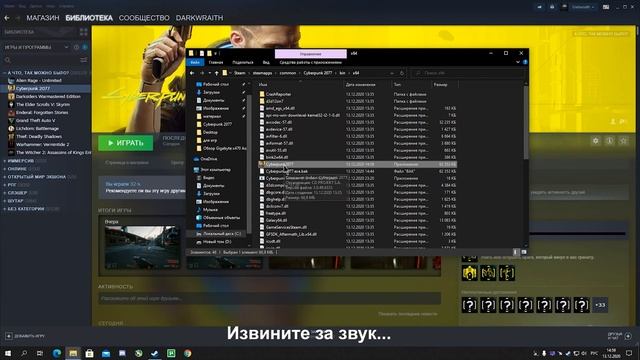This screenshot has width=640, height=360.
Task: Switch File Explorer to large icons view
Action: [x=523, y=252]
